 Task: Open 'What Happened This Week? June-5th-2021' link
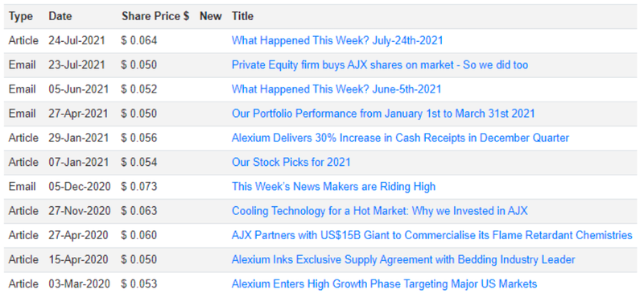pyautogui.click(x=336, y=89)
